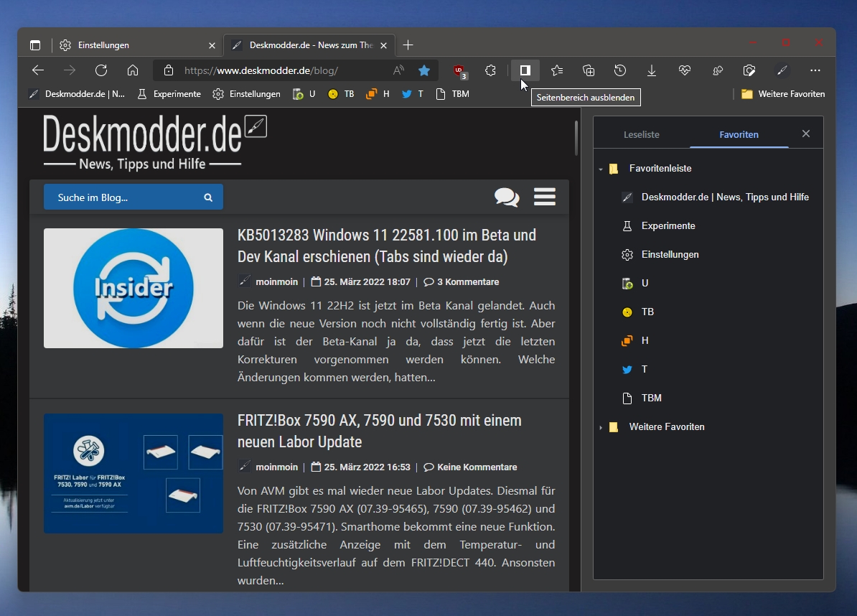The height and width of the screenshot is (616, 857).
Task: Open FRITZ!Box 7590 AX article headline
Action: 379,431
